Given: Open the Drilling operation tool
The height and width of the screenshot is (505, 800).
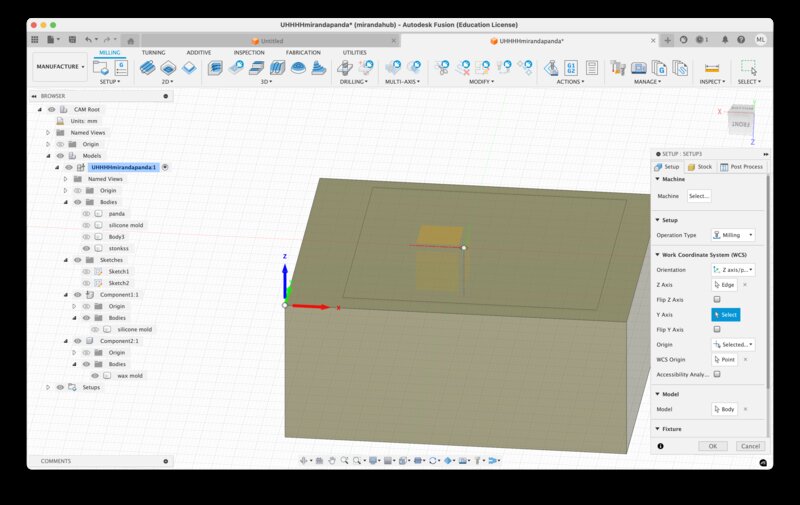Looking at the screenshot, I should click(x=345, y=67).
